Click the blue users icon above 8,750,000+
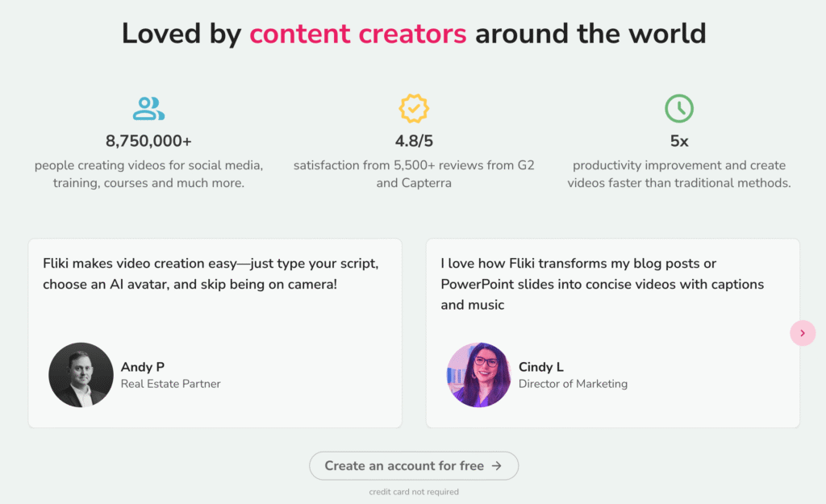 pos(148,109)
